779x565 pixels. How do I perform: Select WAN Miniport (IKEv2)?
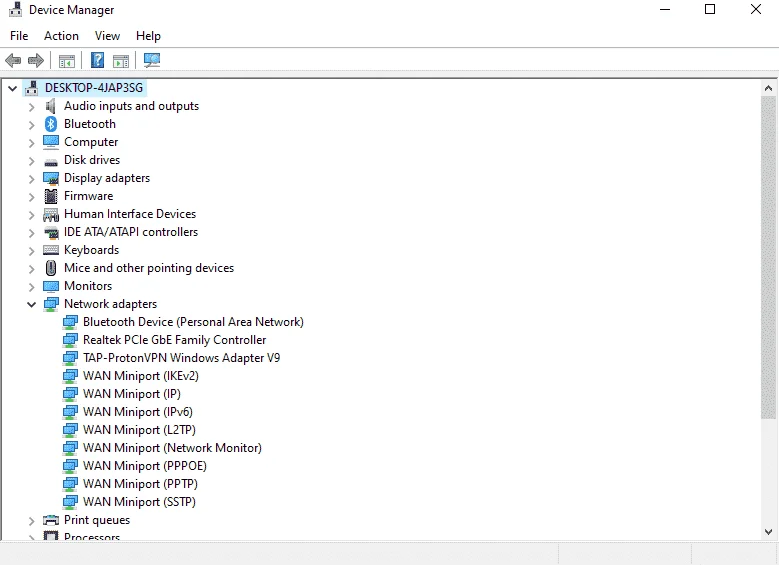coord(141,376)
